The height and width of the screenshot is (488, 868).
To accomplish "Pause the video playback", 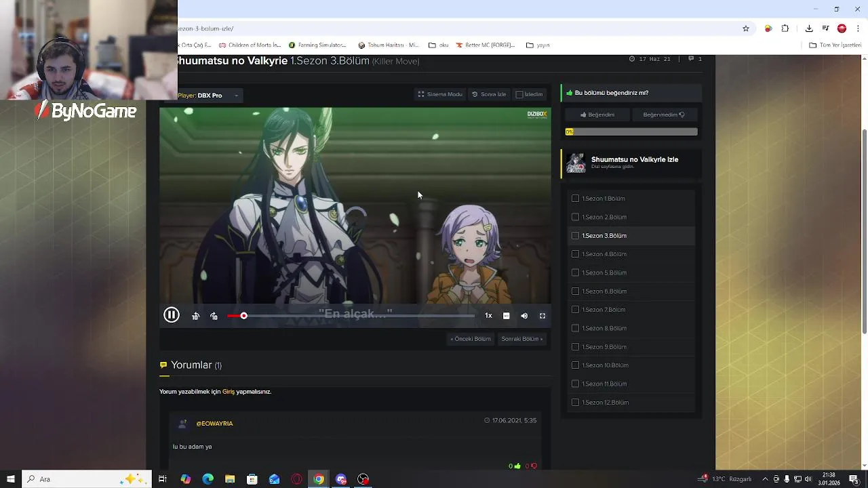I will pos(172,315).
